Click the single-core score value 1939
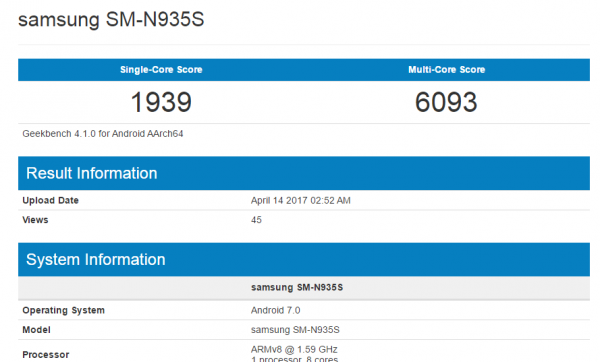The height and width of the screenshot is (362, 600). pyautogui.click(x=161, y=102)
